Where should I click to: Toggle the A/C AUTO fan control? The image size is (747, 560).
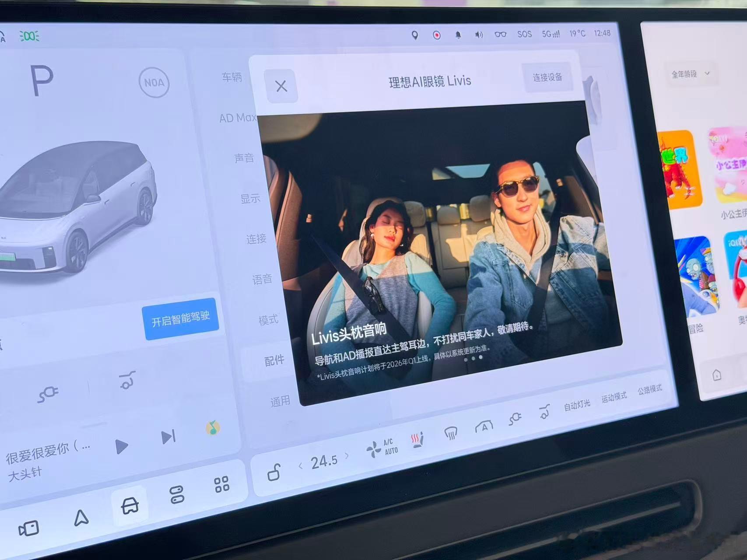[382, 448]
